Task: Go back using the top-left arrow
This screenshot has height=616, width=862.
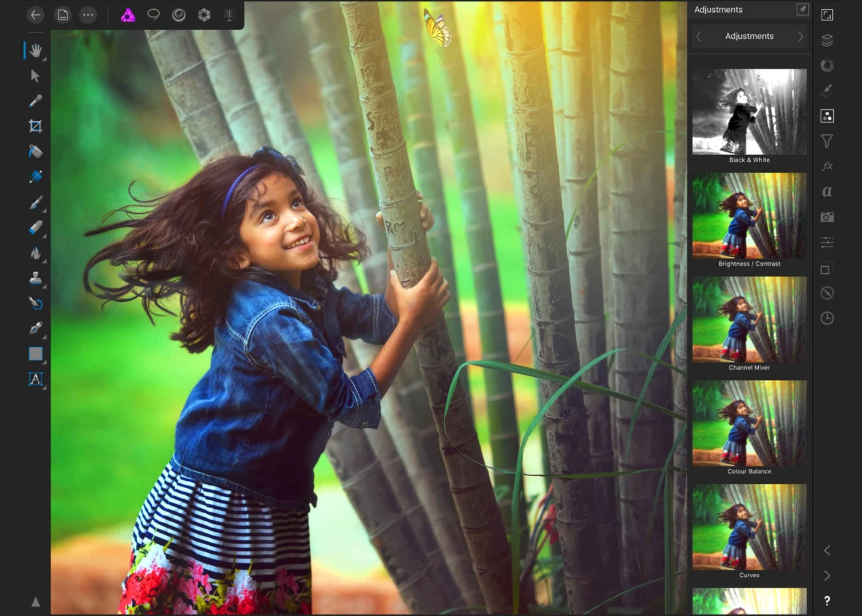Action: [x=36, y=15]
